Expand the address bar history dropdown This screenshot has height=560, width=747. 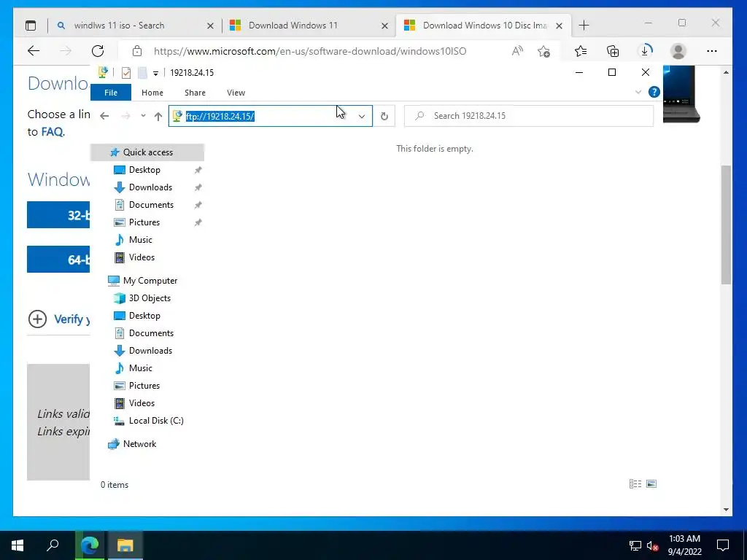tap(362, 116)
